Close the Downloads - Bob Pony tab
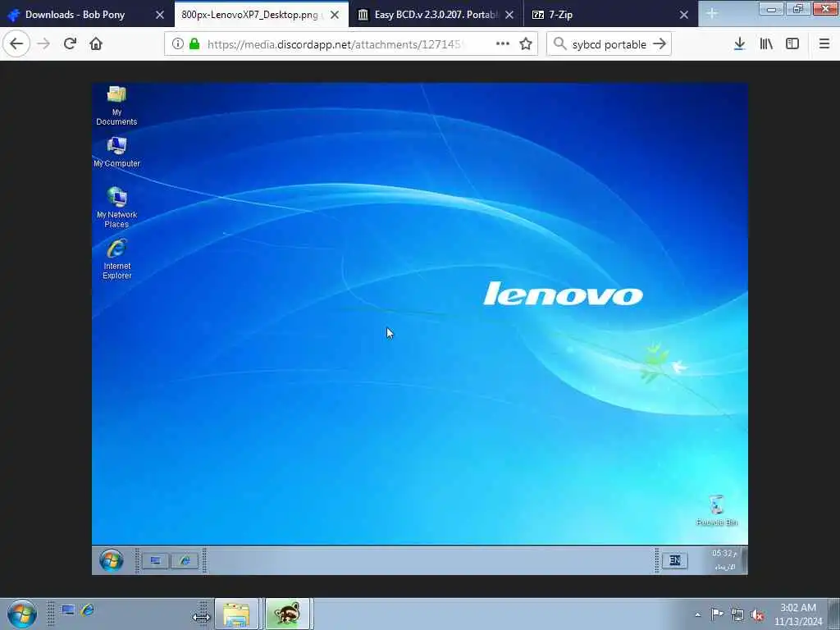 pos(160,15)
